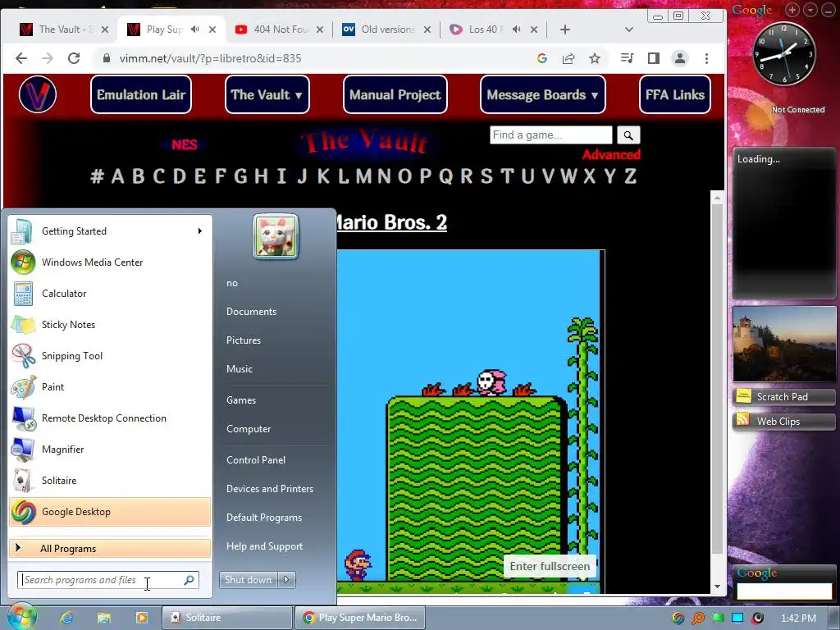Switch to Old versions tab
840x630 pixels.
(x=387, y=30)
